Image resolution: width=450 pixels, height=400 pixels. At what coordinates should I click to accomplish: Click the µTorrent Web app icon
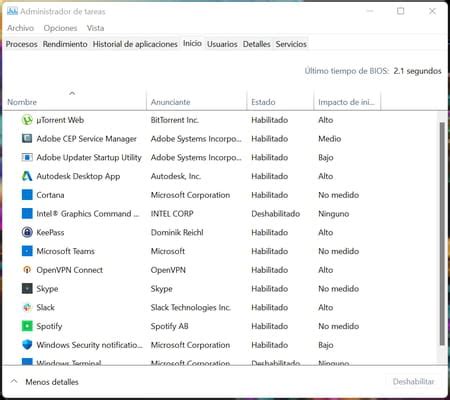point(27,120)
